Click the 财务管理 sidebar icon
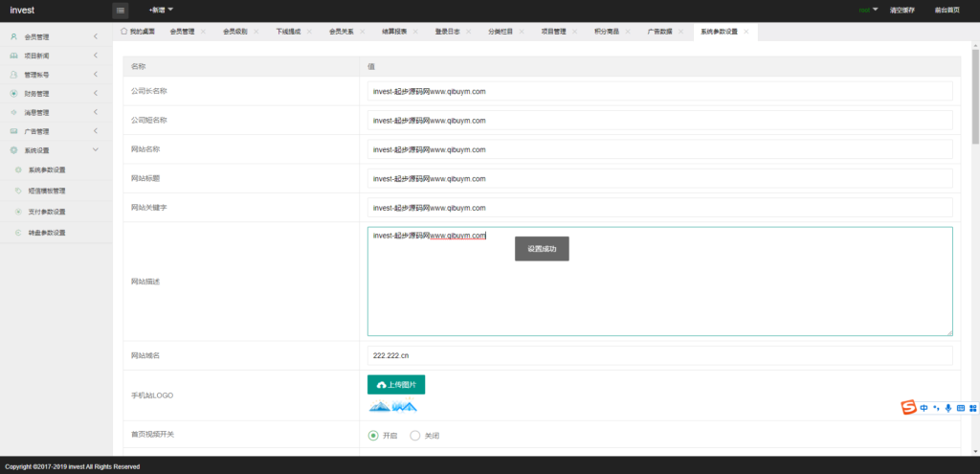 click(13, 94)
